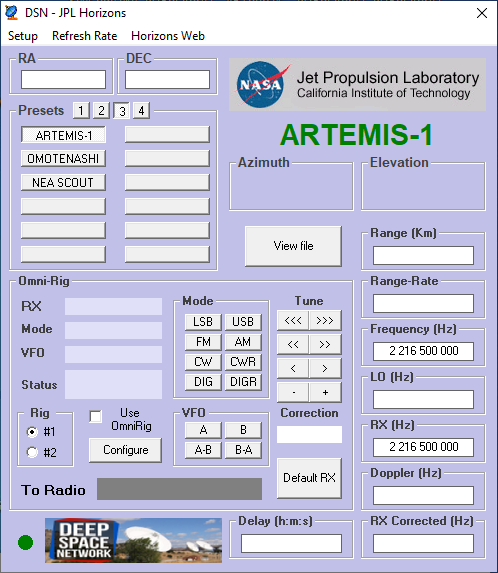Tune down with the << button

(x=293, y=344)
